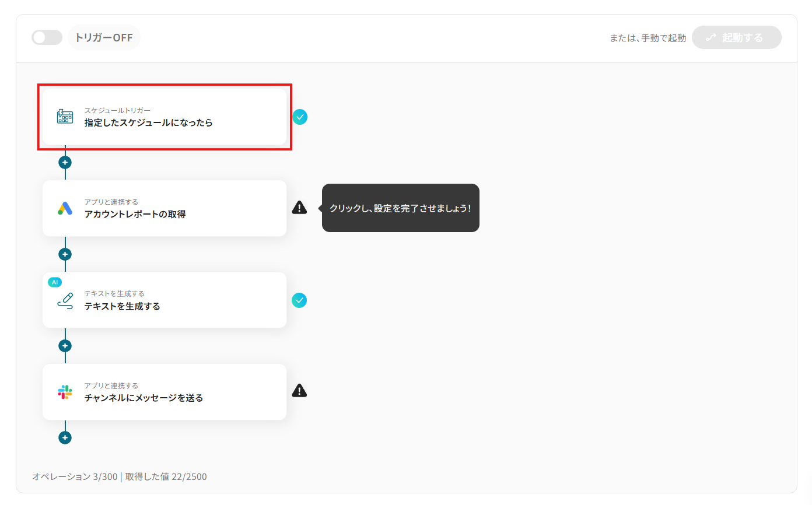Open the チャンネルにメッセージを送る card

click(x=164, y=392)
